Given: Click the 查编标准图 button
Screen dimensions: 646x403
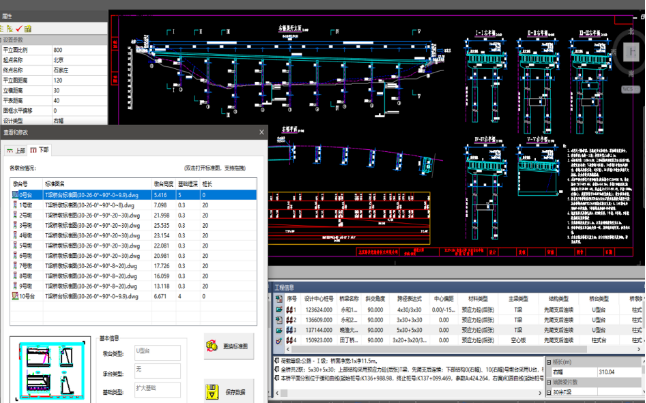Looking at the screenshot, I should pos(231,346).
